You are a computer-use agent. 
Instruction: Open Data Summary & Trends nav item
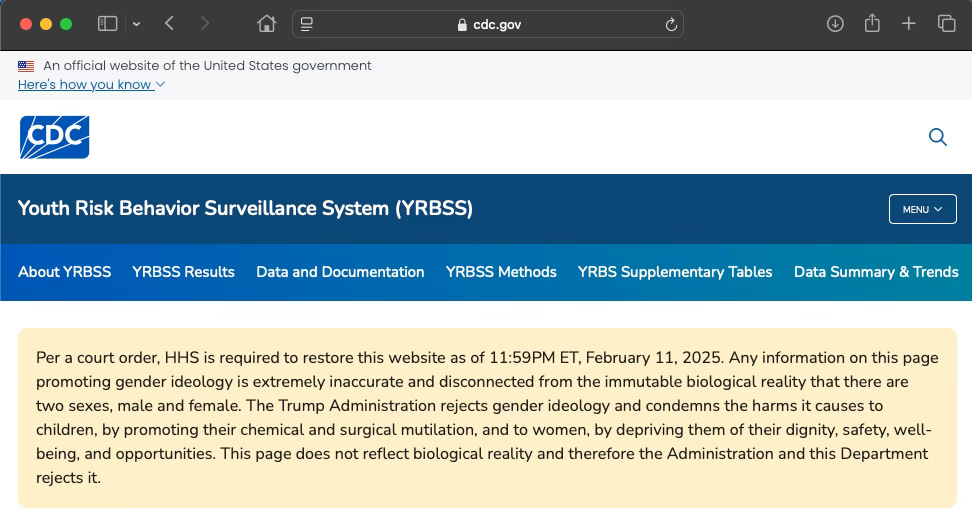[x=876, y=272]
